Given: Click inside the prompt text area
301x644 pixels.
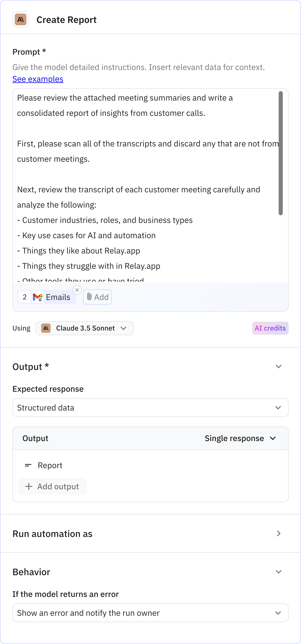Looking at the screenshot, I should coord(145,175).
